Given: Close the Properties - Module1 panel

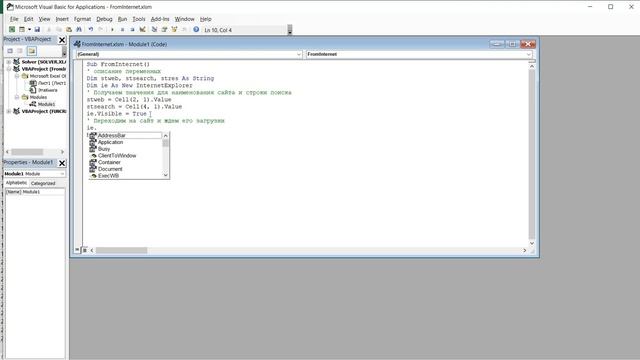Looking at the screenshot, I should 62,163.
